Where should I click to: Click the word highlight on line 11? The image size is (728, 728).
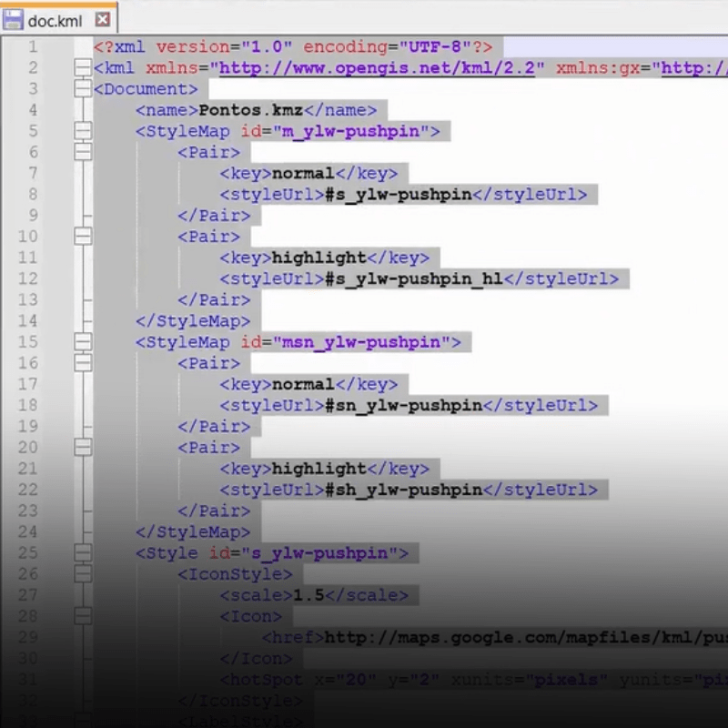(319, 258)
